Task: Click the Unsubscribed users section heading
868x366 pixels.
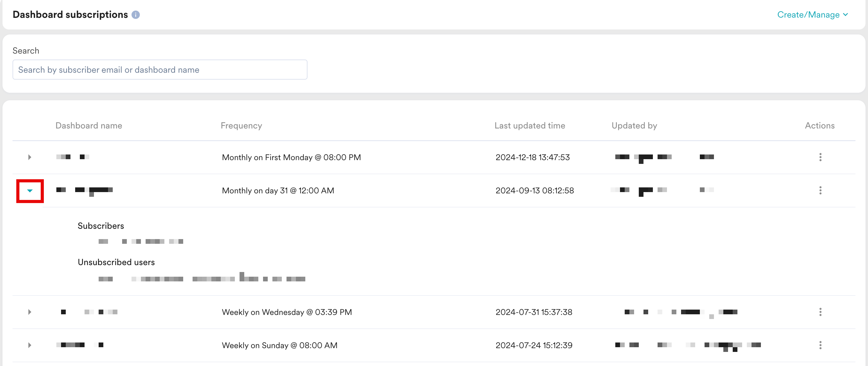Action: point(116,263)
